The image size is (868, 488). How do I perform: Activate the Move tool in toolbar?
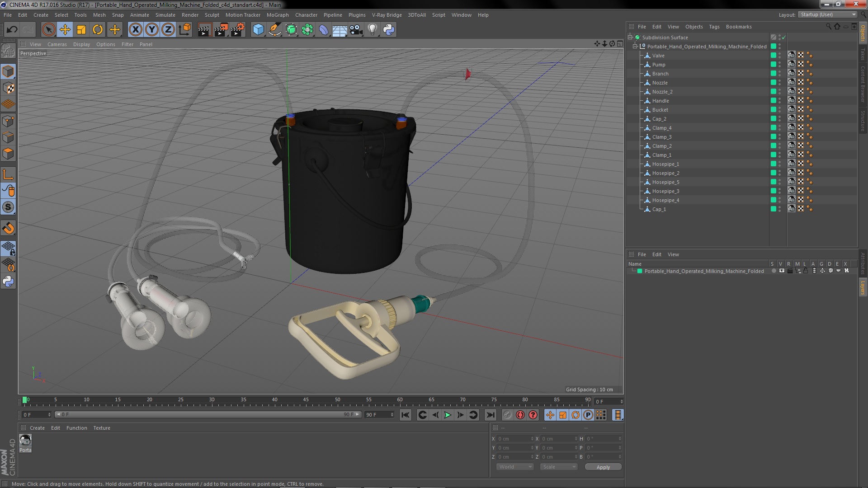[x=65, y=30]
